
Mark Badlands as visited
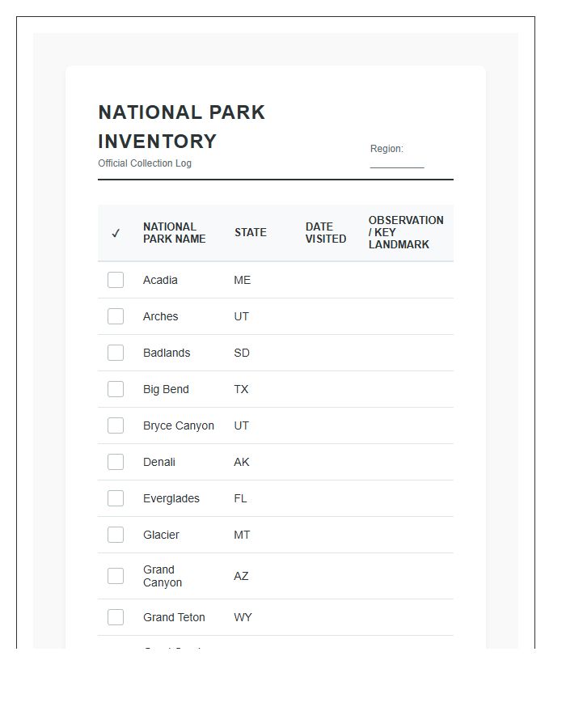click(x=116, y=353)
